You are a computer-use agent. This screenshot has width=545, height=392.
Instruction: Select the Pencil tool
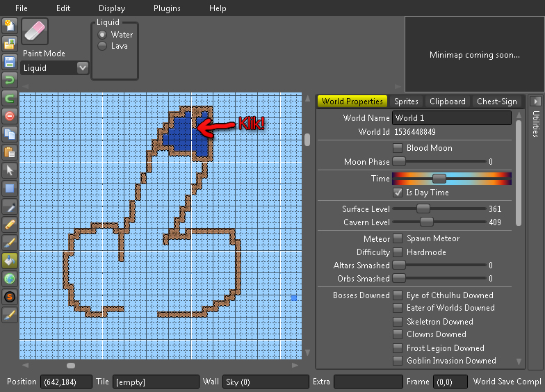[10, 224]
